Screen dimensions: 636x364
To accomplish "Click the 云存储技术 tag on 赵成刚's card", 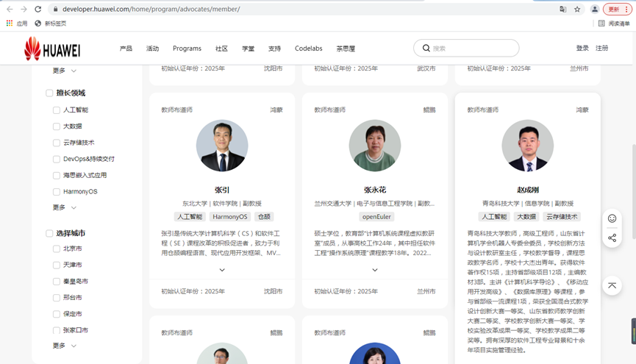I will tap(562, 217).
